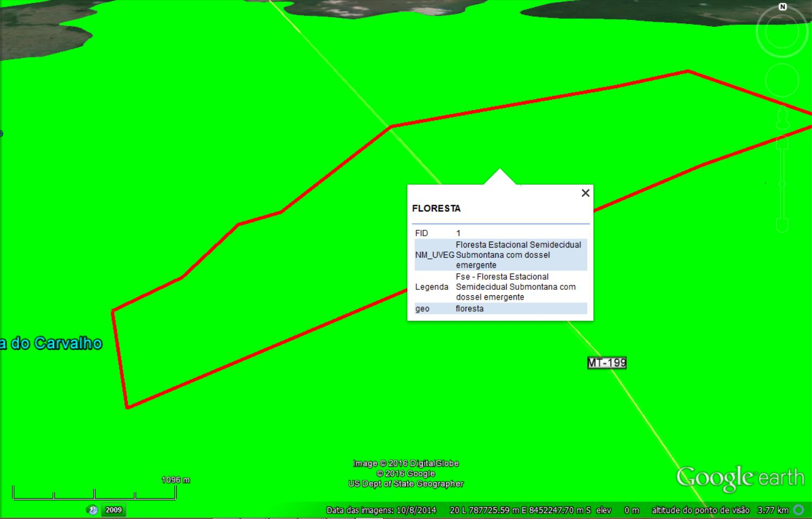Click the zoom-out end of zoom slider
Screen dimensions: 812x519
pyautogui.click(x=782, y=225)
